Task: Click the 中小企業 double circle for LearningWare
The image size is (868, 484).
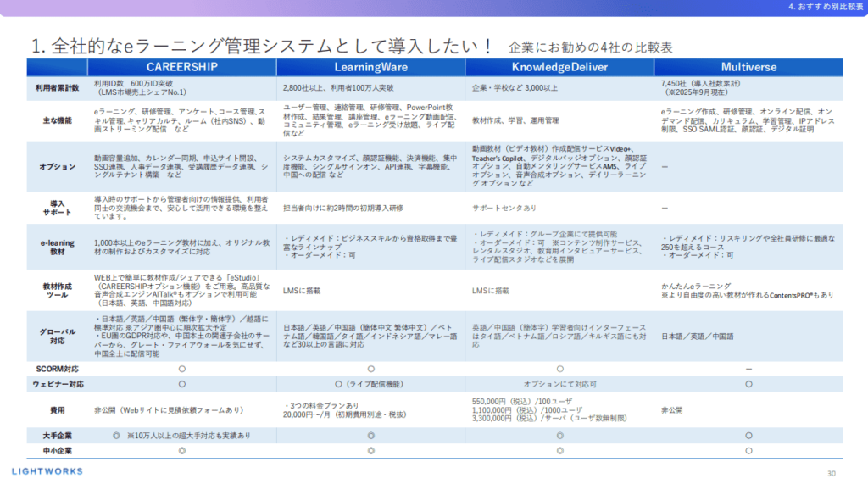Action: [x=371, y=451]
